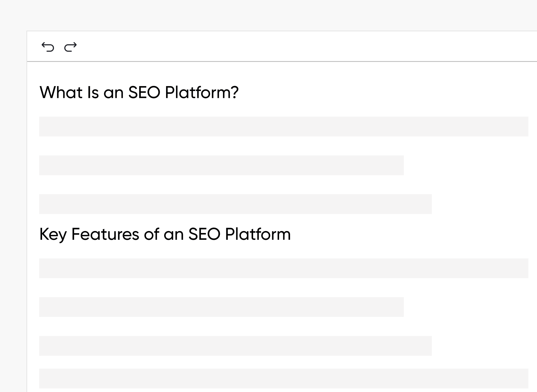Click the "Key Features of an SEO Platform" heading
Screen dimensions: 537x392
[x=165, y=234]
